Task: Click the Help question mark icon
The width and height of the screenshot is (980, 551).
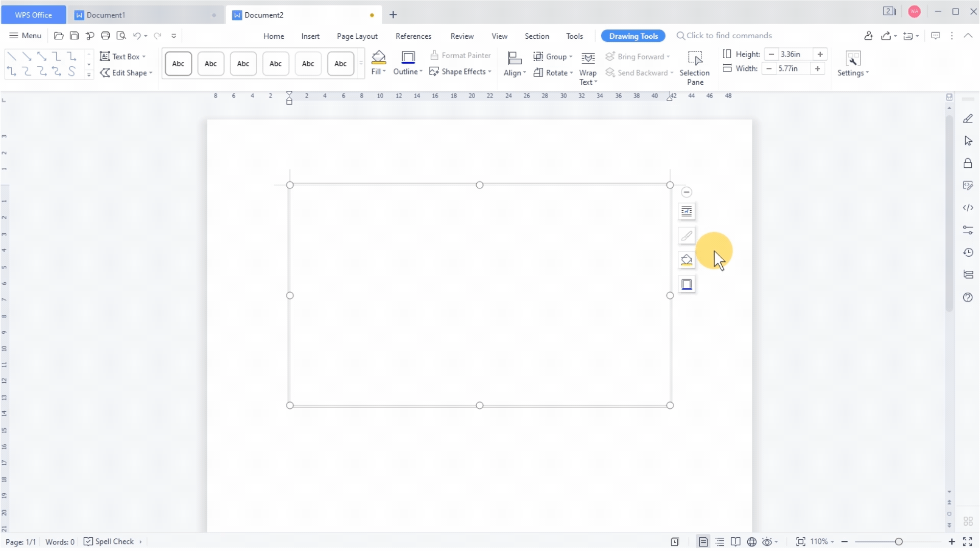Action: pos(968,297)
